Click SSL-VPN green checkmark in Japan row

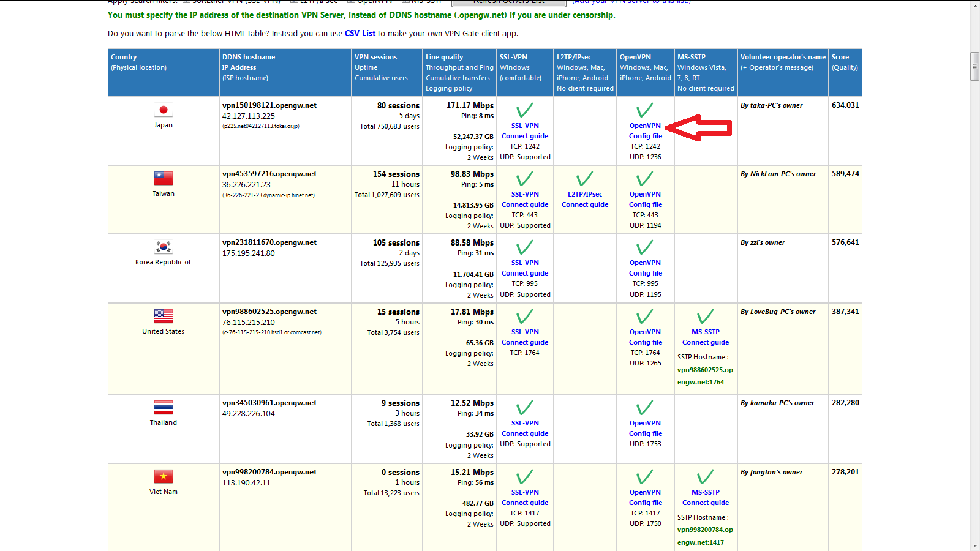point(524,111)
